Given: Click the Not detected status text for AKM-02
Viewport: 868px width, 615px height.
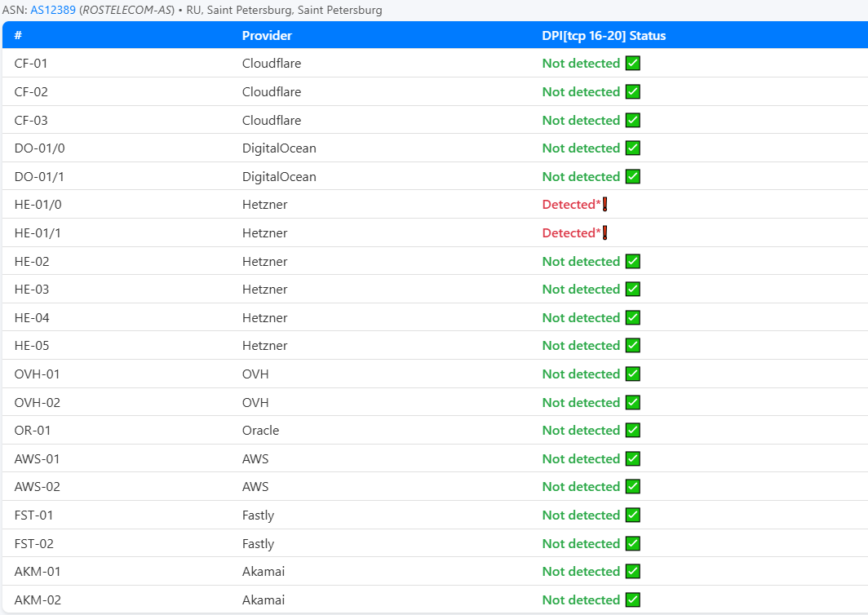Looking at the screenshot, I should [581, 600].
